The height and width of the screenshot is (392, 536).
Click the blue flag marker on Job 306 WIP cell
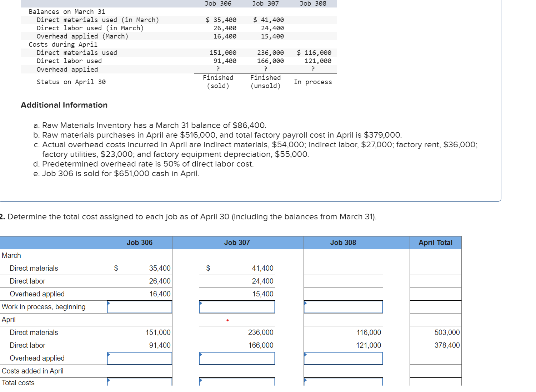108,302
